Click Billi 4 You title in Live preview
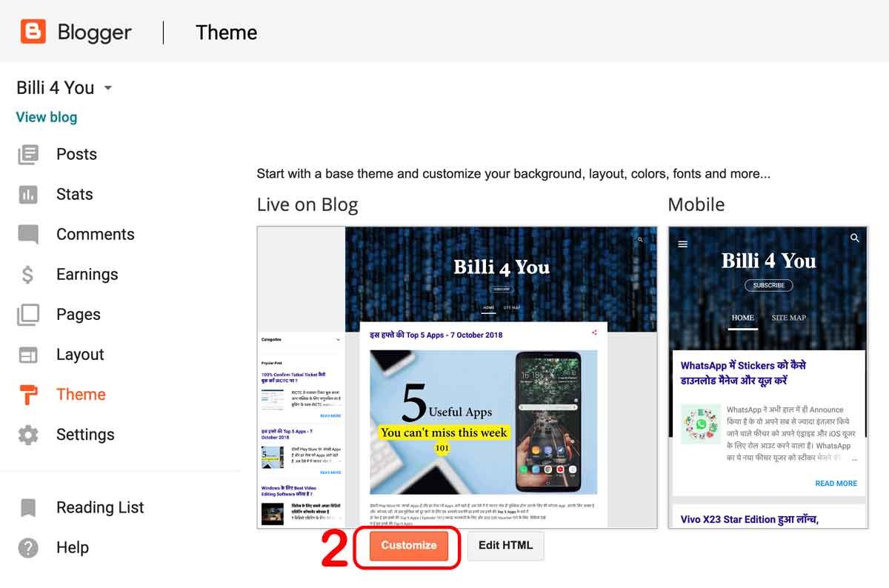Screen dimensions: 889x588 [x=502, y=267]
